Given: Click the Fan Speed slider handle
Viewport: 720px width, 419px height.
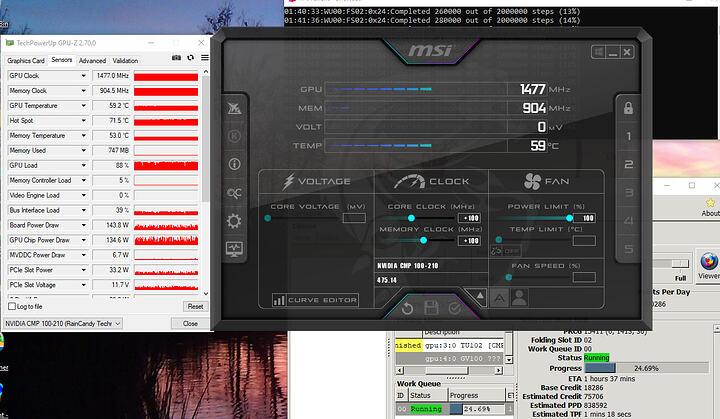Looking at the screenshot, I should point(508,277).
